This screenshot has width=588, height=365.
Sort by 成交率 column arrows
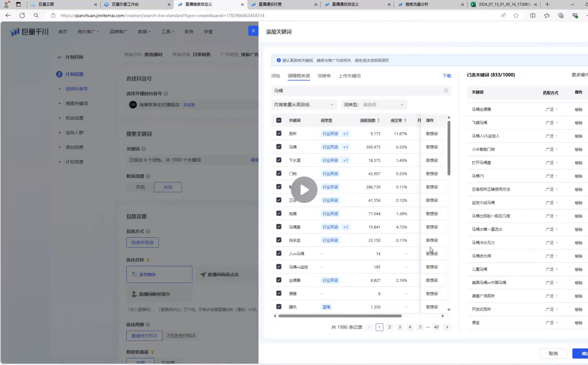click(405, 121)
